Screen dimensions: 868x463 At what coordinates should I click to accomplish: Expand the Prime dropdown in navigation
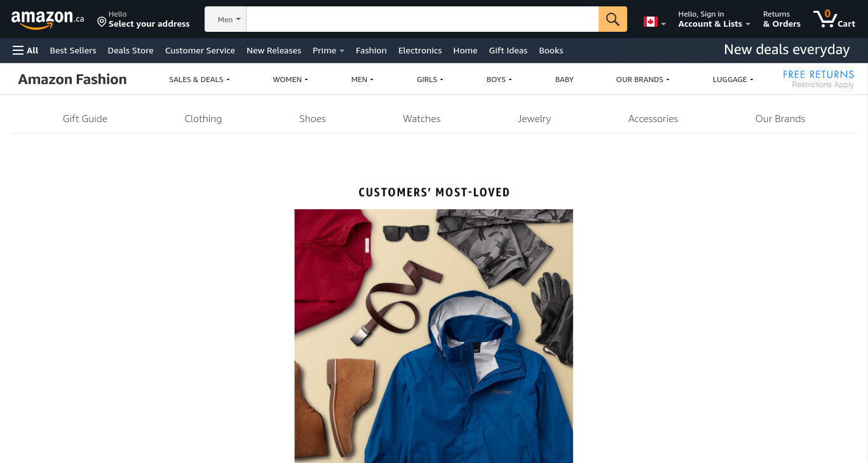pos(328,50)
